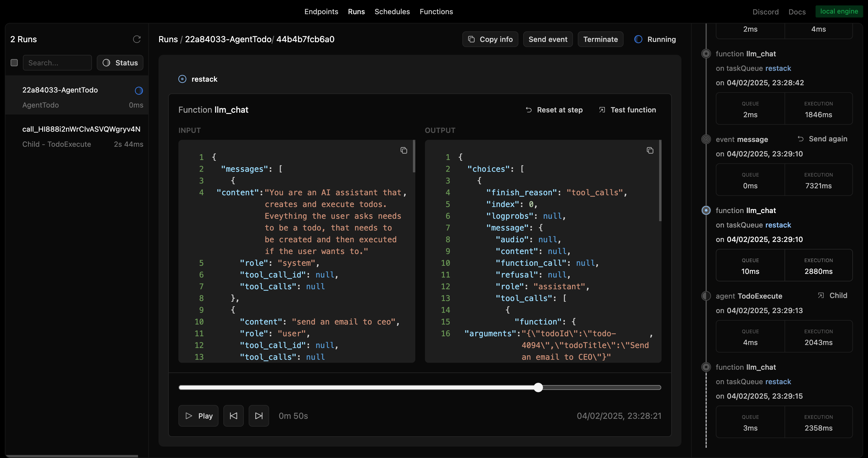Copy the INPUT JSON code
The image size is (868, 458).
tap(403, 151)
